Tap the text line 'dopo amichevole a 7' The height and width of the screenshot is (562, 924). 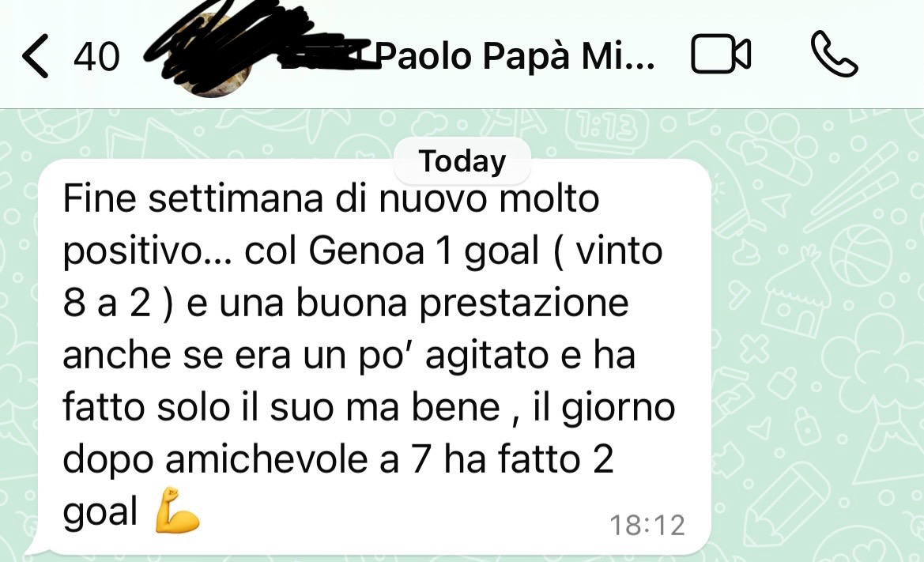point(247,460)
